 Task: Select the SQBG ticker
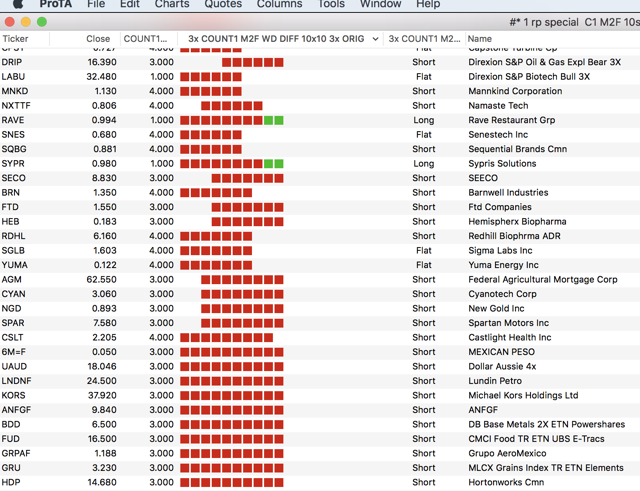pos(14,149)
